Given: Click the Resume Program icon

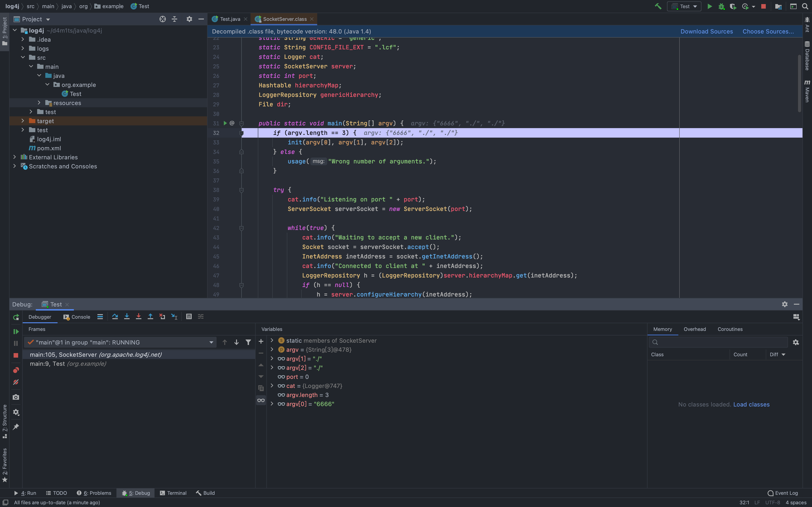Looking at the screenshot, I should pos(16,331).
